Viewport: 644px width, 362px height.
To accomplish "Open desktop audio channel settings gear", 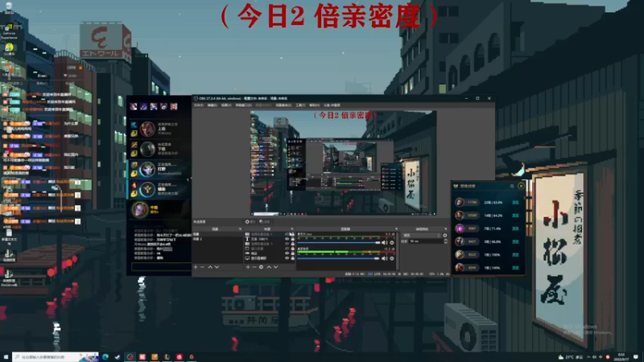I will click(392, 258).
